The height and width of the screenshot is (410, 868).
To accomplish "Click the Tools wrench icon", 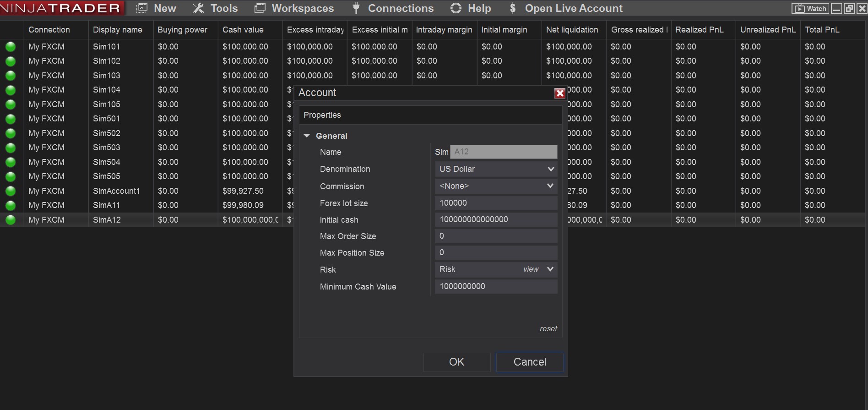I will pyautogui.click(x=198, y=8).
